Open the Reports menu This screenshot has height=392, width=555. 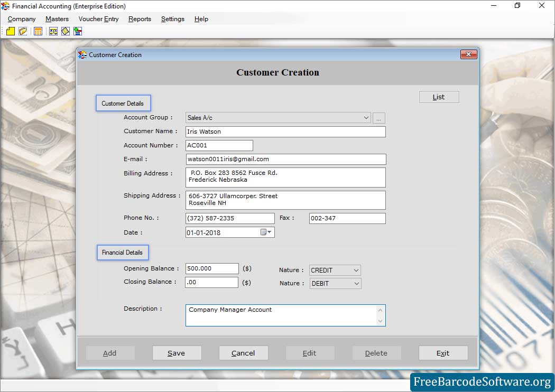pos(140,19)
